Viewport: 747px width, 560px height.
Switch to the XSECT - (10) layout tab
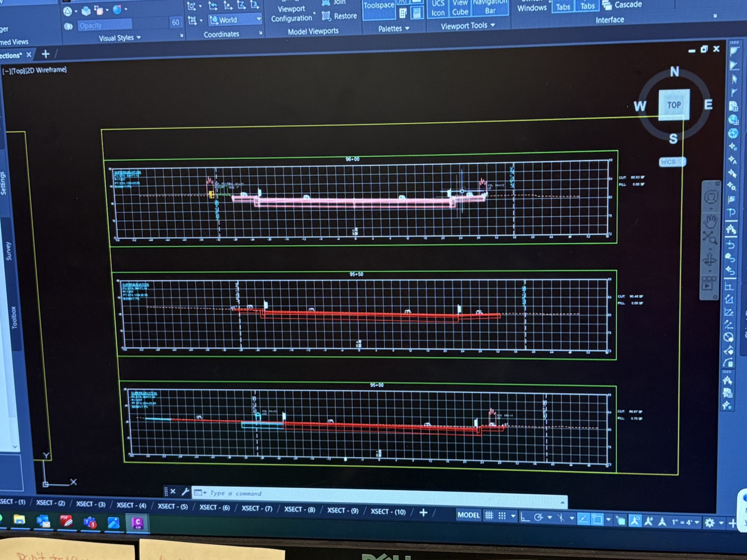pyautogui.click(x=388, y=512)
